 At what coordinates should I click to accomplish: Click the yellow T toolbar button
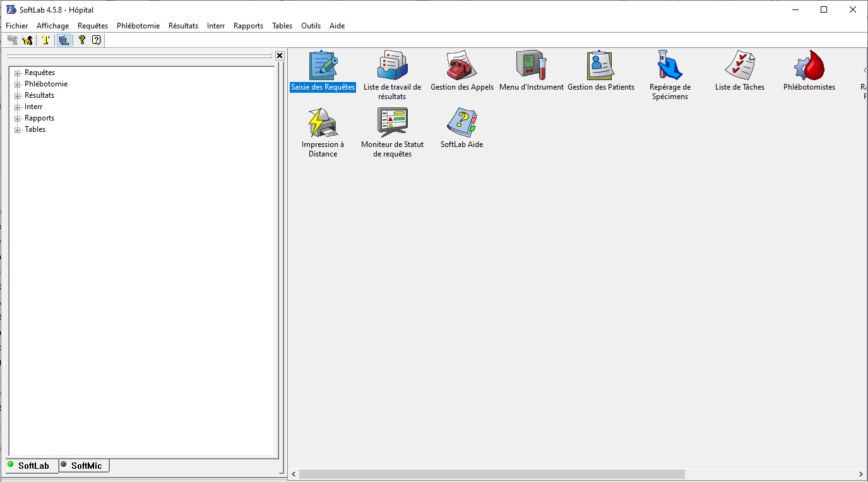45,40
